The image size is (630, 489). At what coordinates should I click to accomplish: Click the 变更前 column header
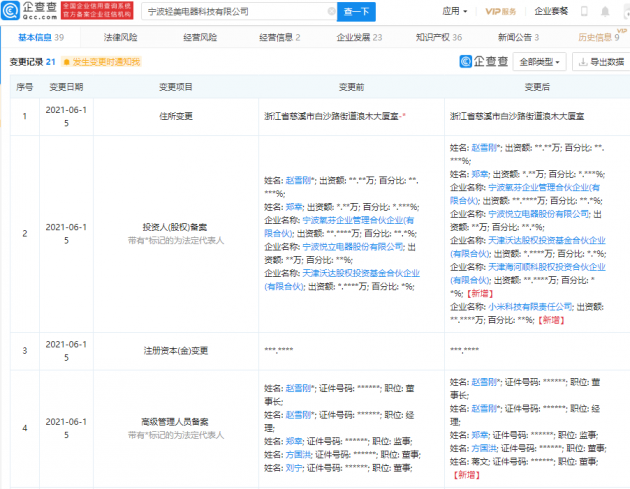pos(352,87)
